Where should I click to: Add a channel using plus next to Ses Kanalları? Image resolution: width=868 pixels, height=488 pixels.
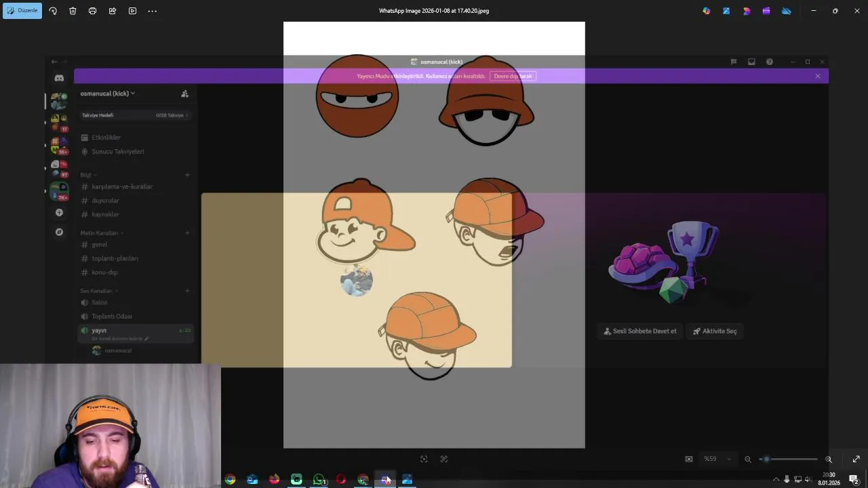pos(188,291)
